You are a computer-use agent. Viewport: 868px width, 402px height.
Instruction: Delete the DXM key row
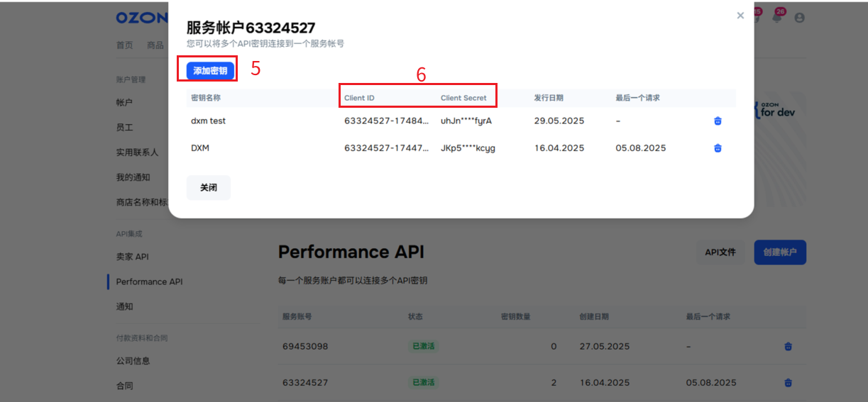pos(718,148)
